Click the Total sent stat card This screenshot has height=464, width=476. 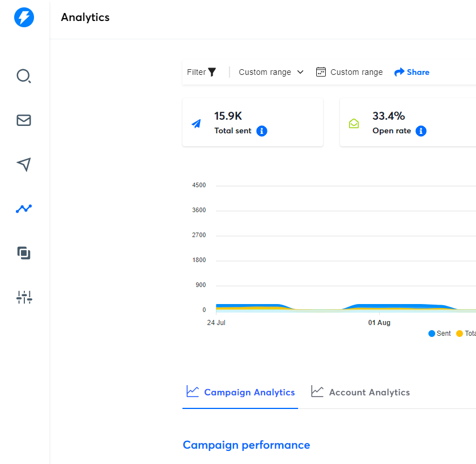(253, 122)
